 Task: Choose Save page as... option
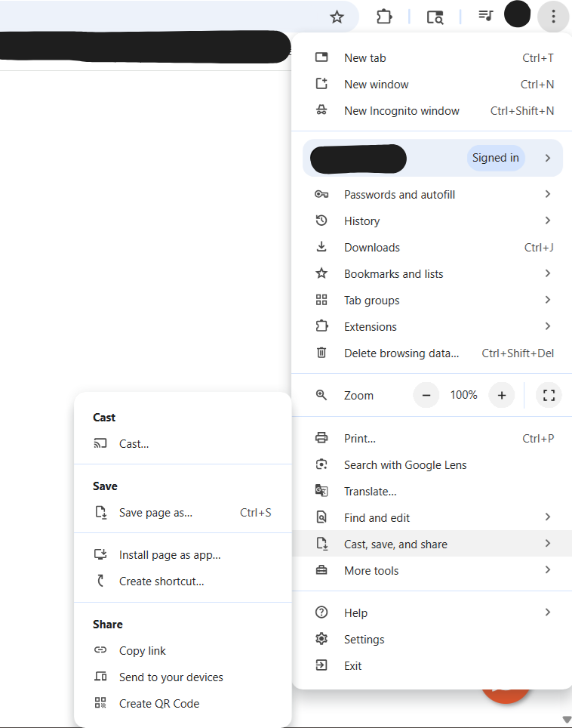pos(155,513)
